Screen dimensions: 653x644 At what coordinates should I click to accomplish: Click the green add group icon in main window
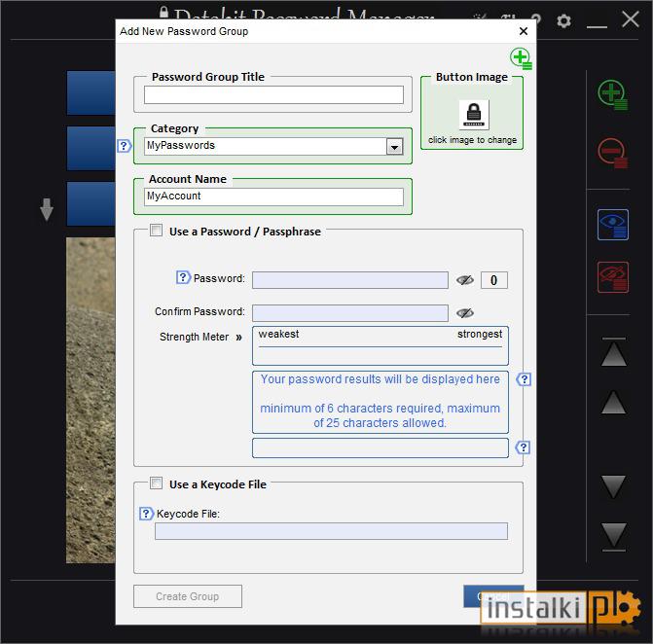[612, 95]
